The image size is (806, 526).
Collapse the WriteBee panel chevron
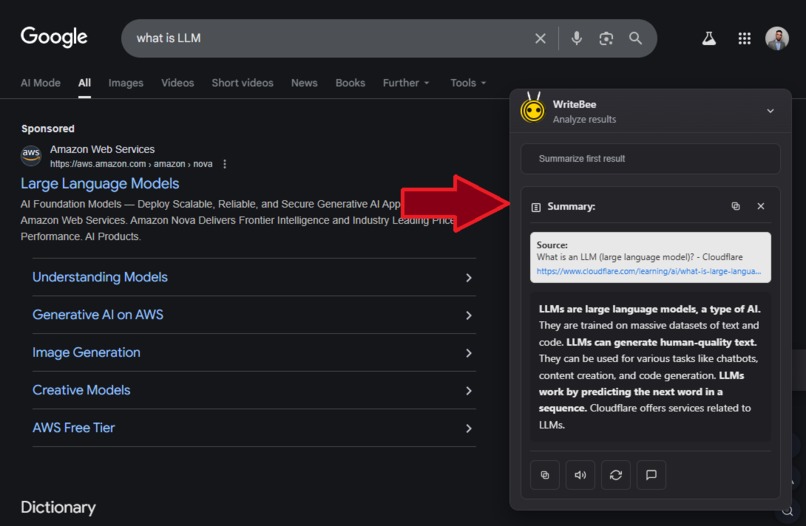(x=770, y=111)
